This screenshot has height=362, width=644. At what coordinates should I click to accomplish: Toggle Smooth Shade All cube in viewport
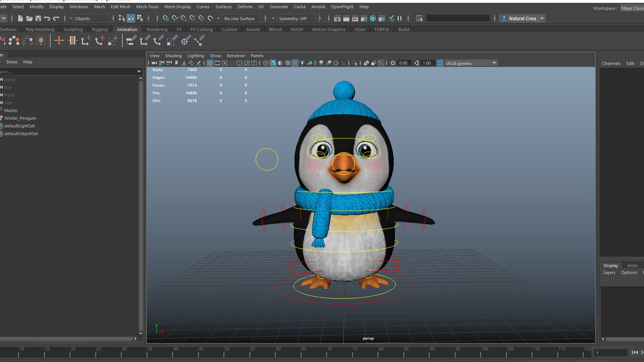[273, 63]
